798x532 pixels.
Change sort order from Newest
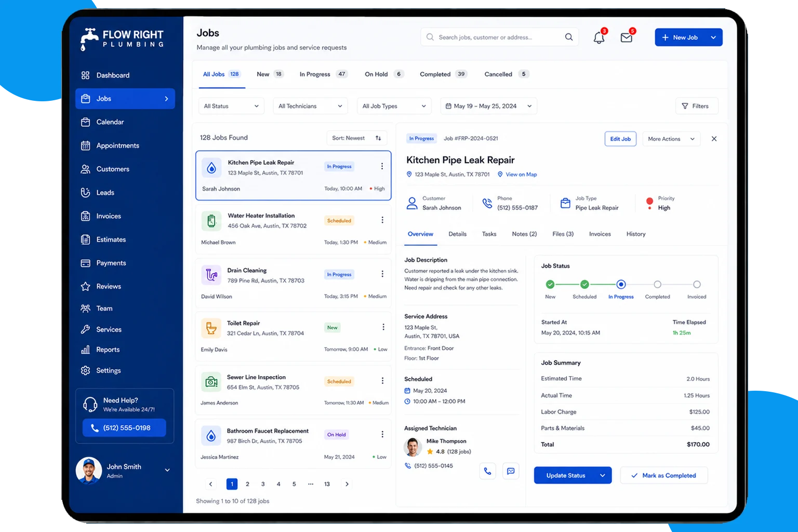pos(357,138)
